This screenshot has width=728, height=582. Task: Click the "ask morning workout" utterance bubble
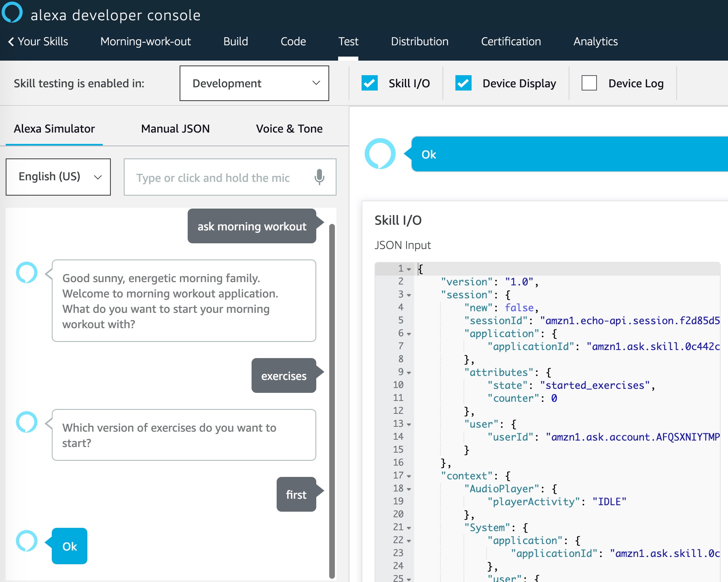pos(252,226)
